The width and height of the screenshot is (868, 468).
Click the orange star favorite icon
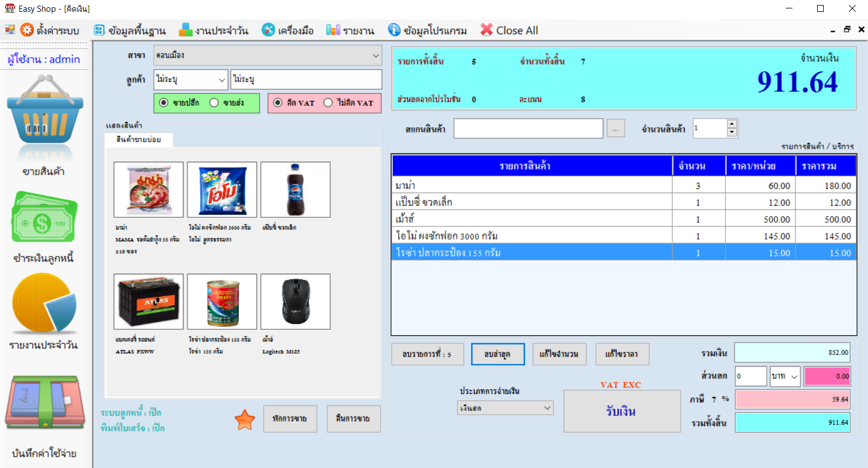(x=245, y=419)
